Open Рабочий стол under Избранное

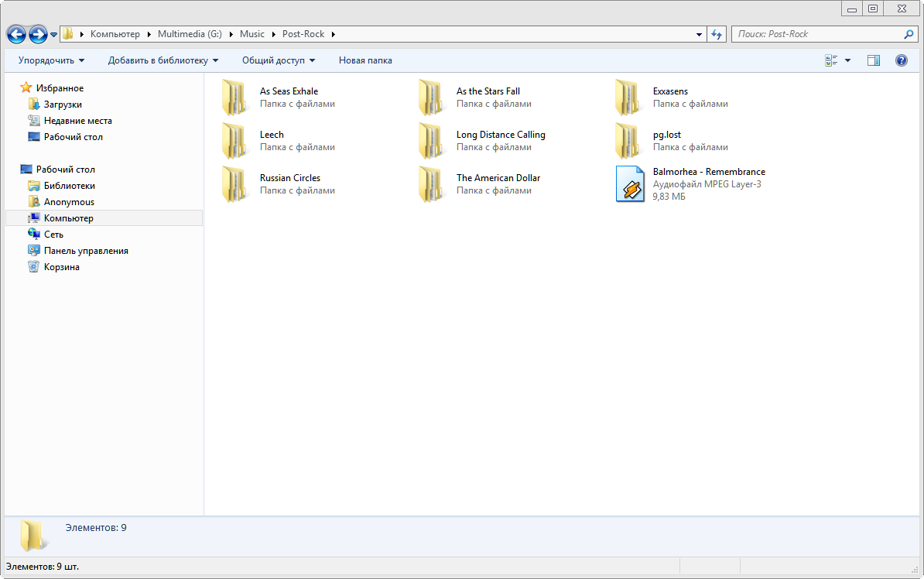[x=73, y=137]
